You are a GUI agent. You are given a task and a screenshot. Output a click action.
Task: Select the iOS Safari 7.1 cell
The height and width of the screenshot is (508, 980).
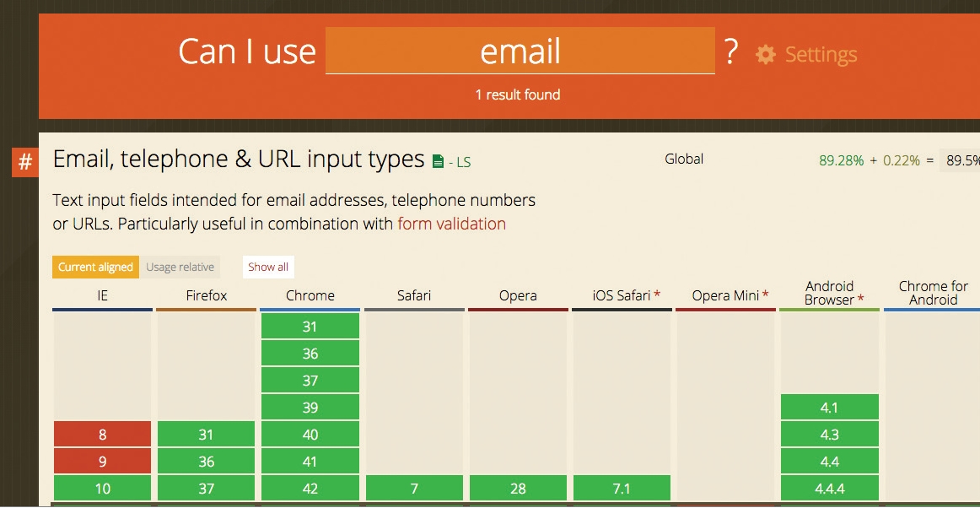(x=622, y=489)
